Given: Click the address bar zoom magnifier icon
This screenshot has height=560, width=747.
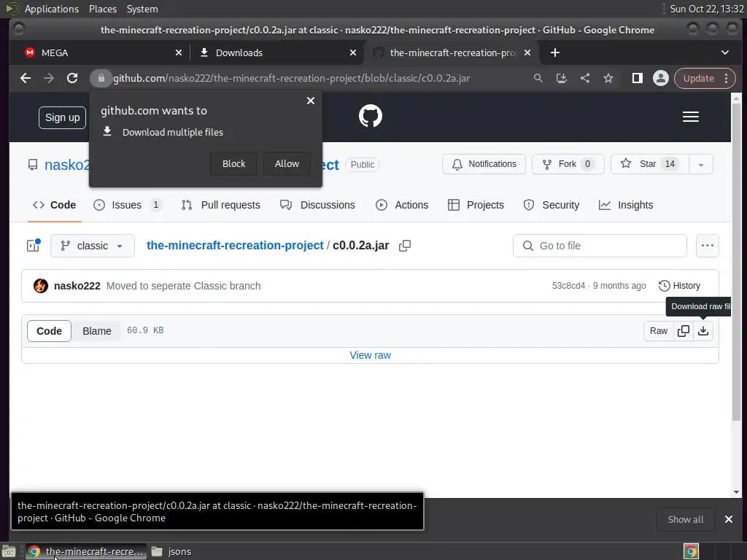Looking at the screenshot, I should coord(538,79).
